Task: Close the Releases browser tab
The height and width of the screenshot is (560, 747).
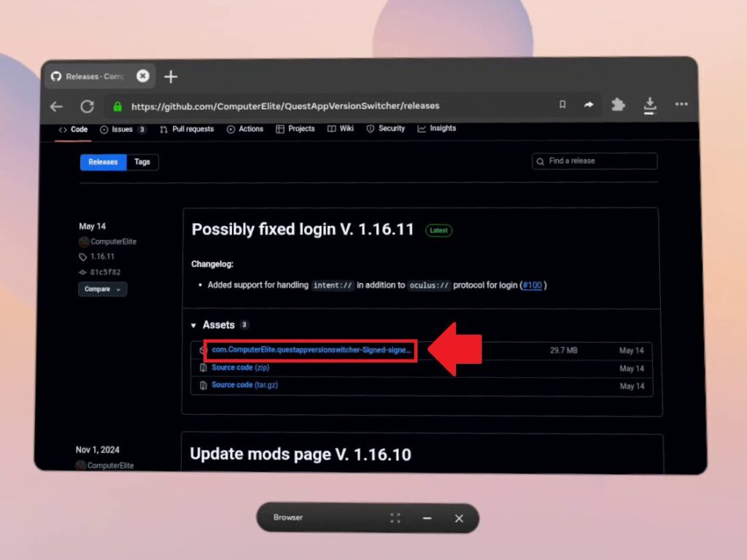Action: 143,76
